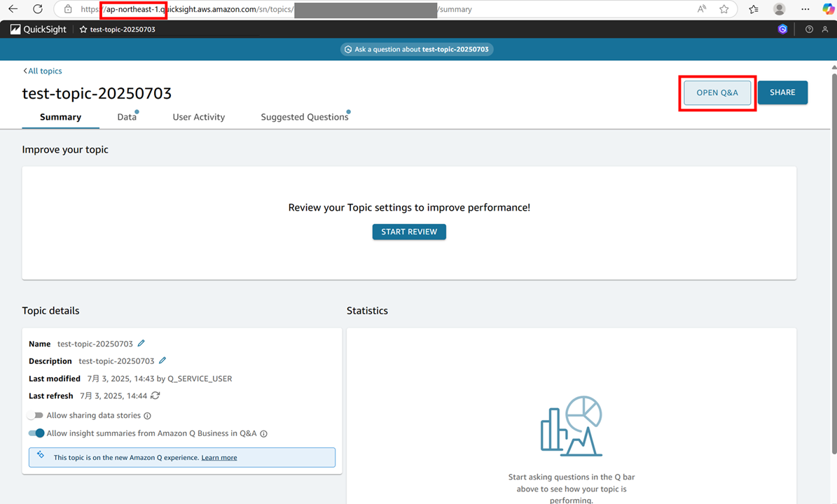Click the sparkle icon in Amazon Q notice

(x=41, y=455)
